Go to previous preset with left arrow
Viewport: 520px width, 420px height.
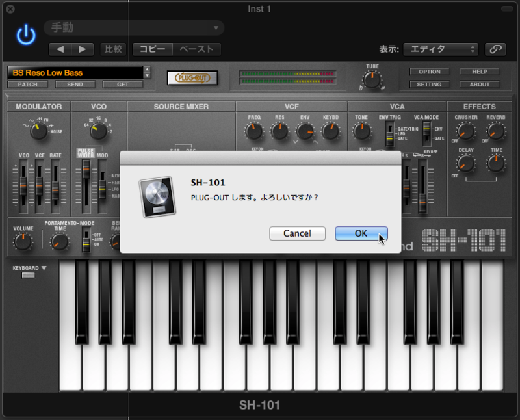point(60,49)
